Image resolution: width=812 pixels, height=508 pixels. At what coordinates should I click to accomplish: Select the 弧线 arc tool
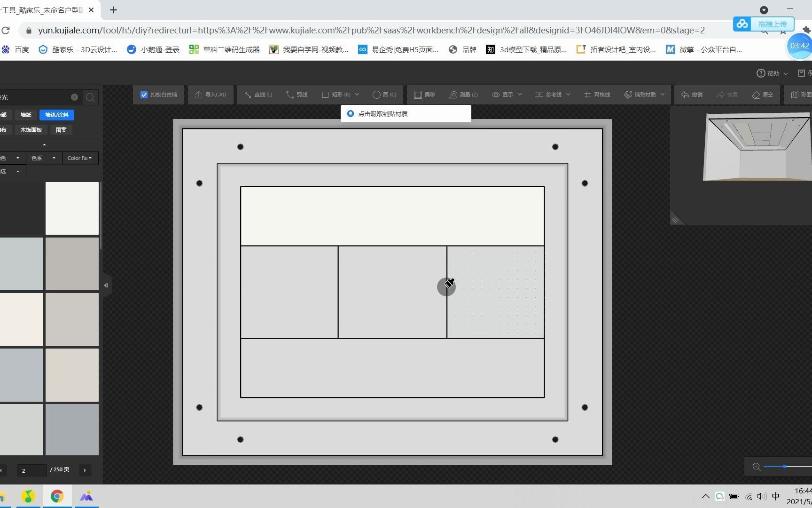[x=297, y=95]
